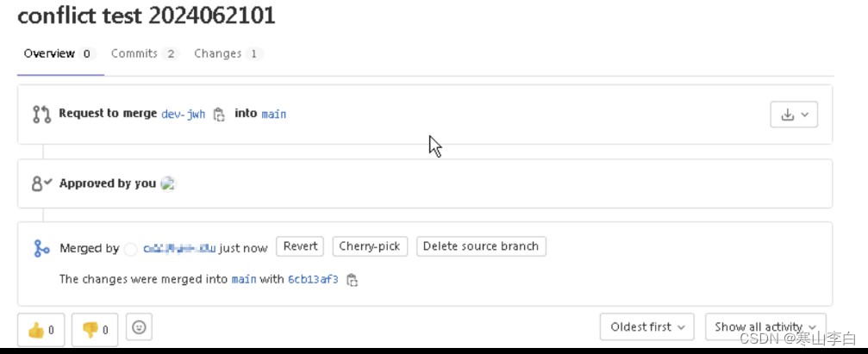Click the Cherry-pick button

(x=370, y=246)
